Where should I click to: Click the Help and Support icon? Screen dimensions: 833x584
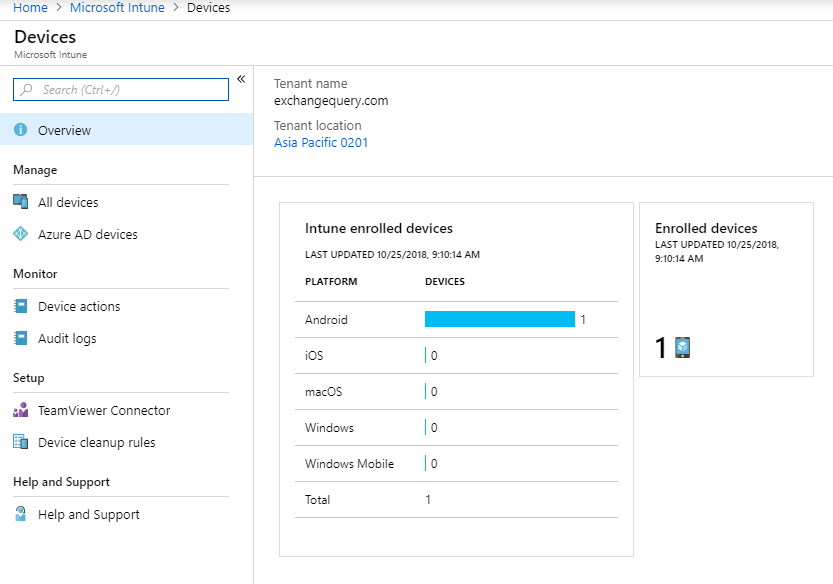[21, 514]
